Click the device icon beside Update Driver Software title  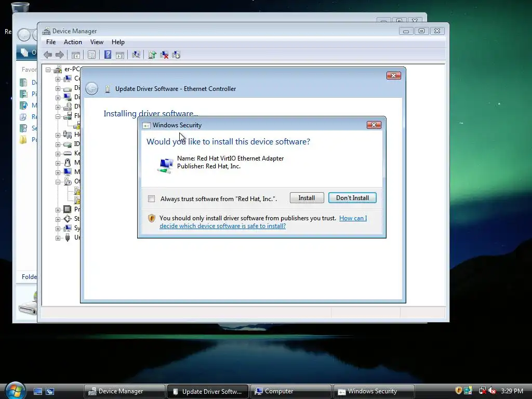point(108,89)
